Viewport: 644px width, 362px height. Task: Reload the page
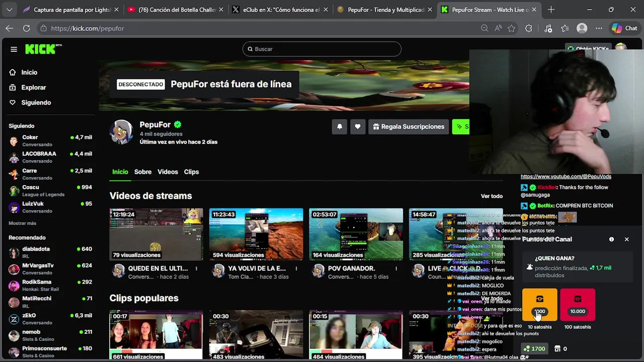26,28
